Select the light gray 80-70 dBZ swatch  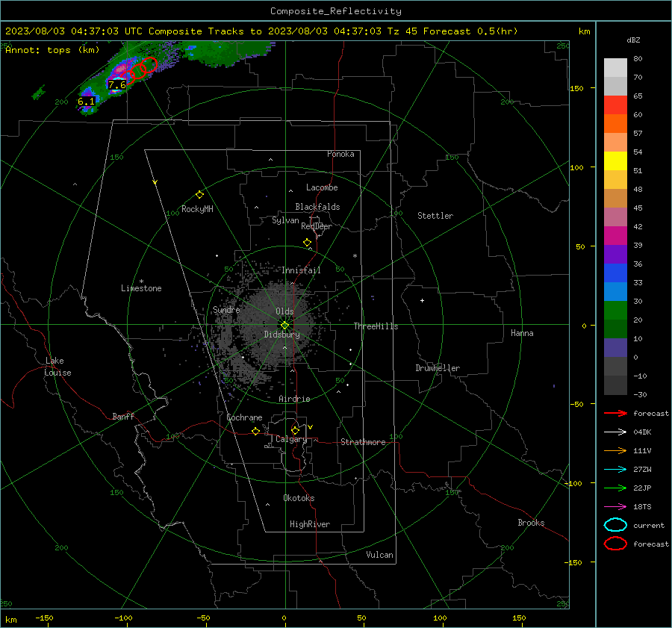(615, 68)
